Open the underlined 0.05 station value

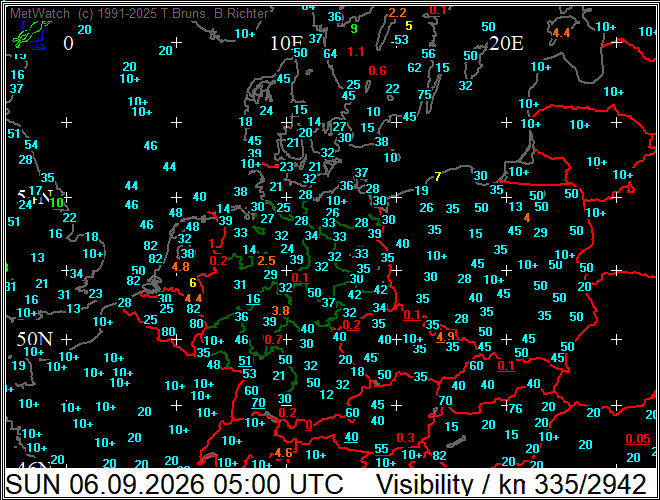638,439
